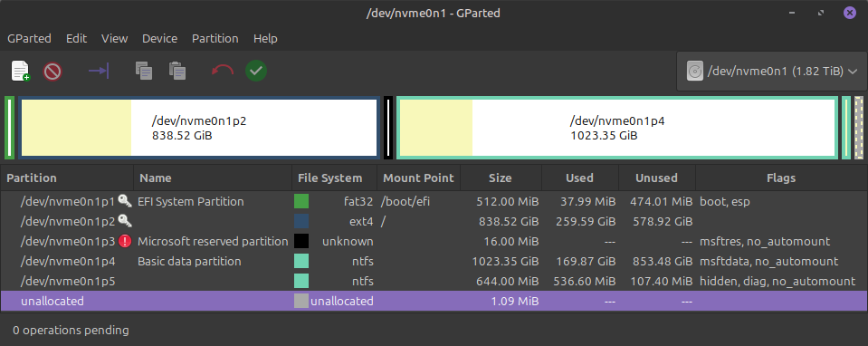Open the Partition menu
Image resolution: width=868 pixels, height=346 pixels.
pos(215,39)
